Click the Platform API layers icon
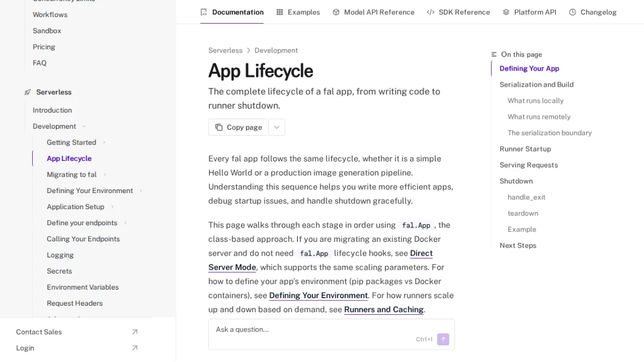Image resolution: width=644 pixels, height=362 pixels. [x=506, y=12]
